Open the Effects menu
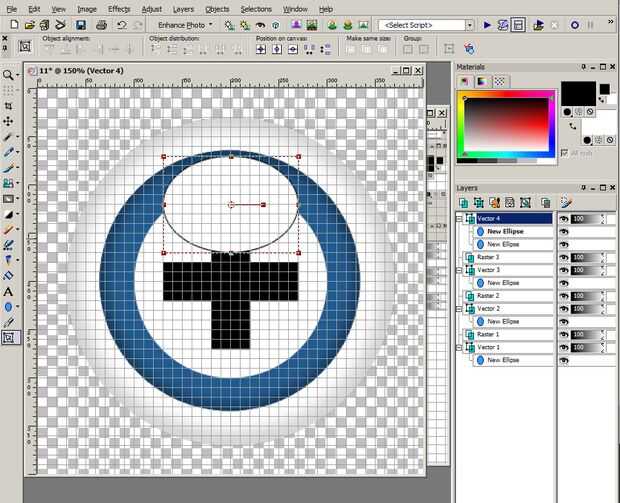This screenshot has height=503, width=620. (x=119, y=8)
